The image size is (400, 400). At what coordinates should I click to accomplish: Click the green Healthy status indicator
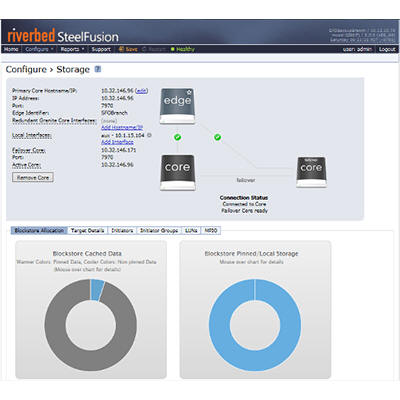tap(183, 49)
